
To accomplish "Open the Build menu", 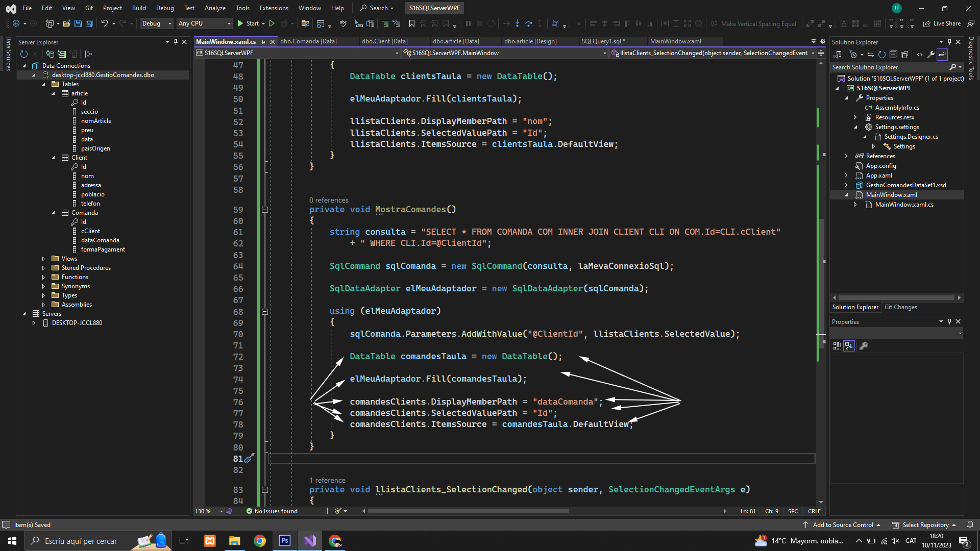I will (x=138, y=8).
